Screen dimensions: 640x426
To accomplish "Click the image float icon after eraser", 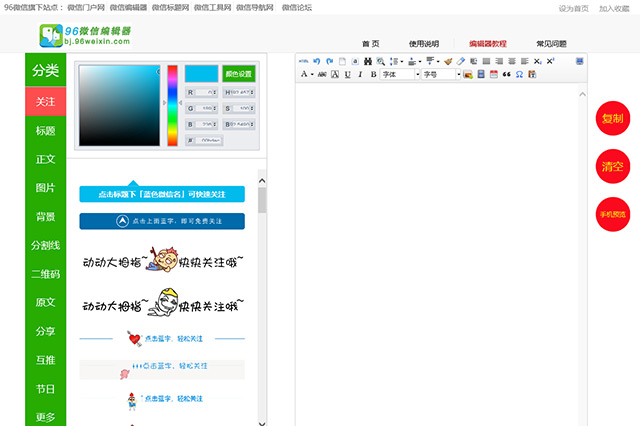I will pos(473,61).
